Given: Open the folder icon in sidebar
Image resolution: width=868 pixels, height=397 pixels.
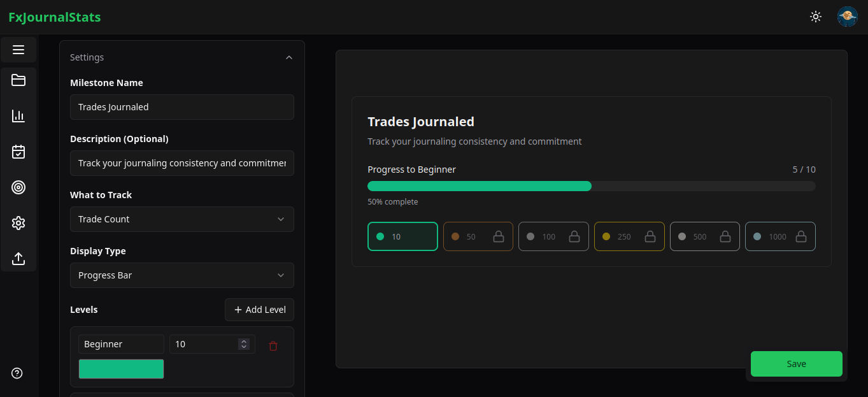Looking at the screenshot, I should (18, 80).
